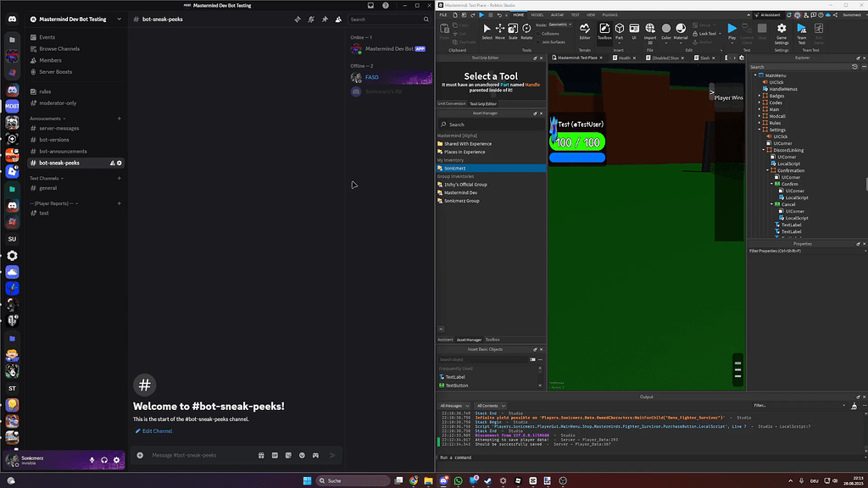Open the FILE menu in Roblox Studio
The image size is (868, 488).
tap(443, 15)
